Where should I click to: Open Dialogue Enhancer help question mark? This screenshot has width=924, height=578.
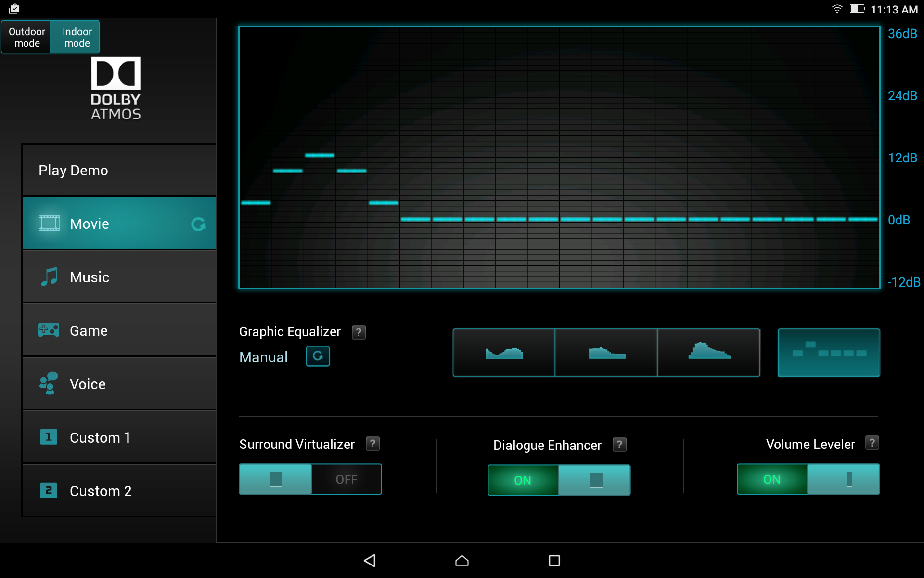pyautogui.click(x=619, y=445)
